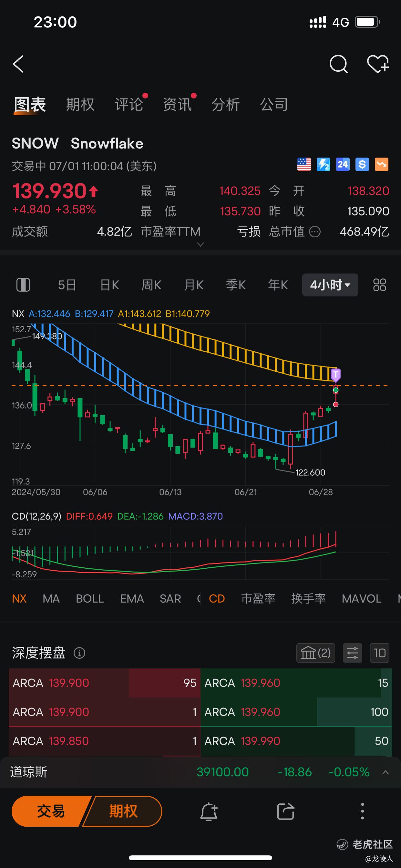Screen dimensions: 401x868
Task: Select the 换手率 sub-indicator
Action: [x=308, y=598]
